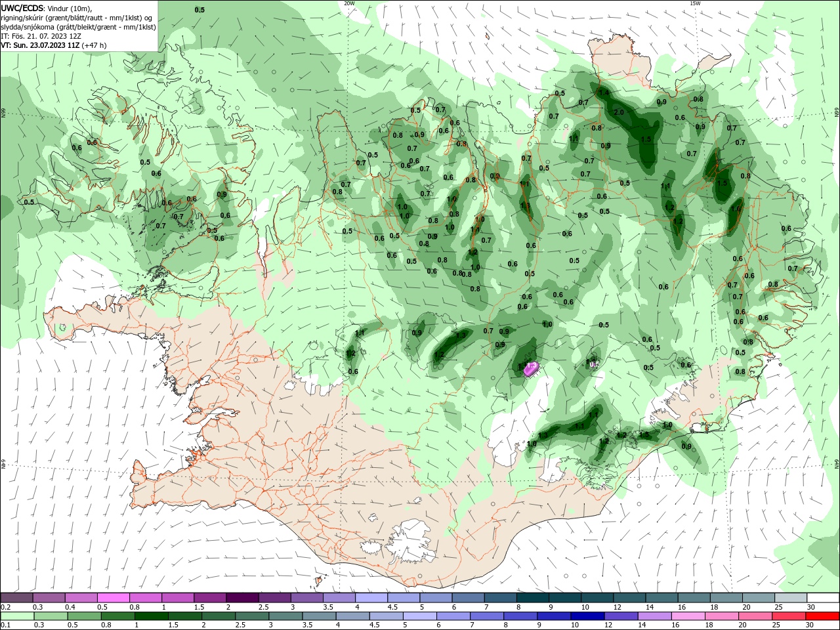Select the 6 slate-blue swatch in upper legend row

click(468, 597)
